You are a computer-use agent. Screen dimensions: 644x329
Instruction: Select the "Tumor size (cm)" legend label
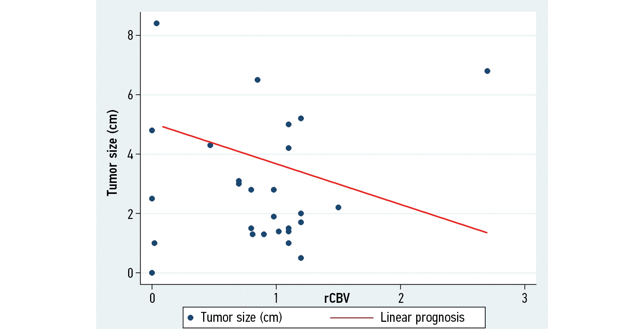click(x=241, y=317)
